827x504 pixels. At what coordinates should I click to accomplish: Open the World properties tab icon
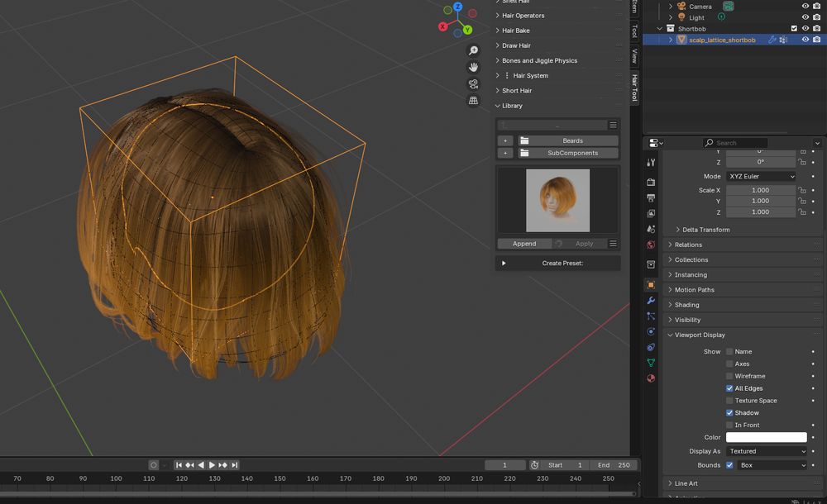coord(651,245)
